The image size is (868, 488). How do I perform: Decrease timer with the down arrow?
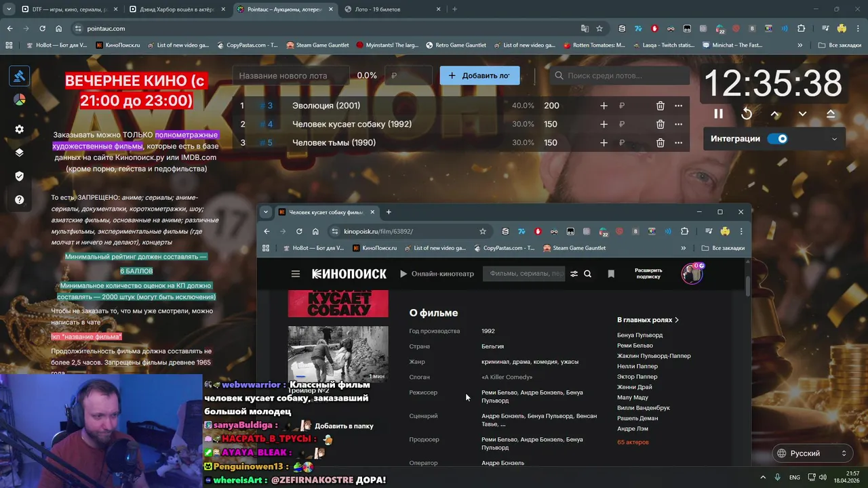coord(802,114)
